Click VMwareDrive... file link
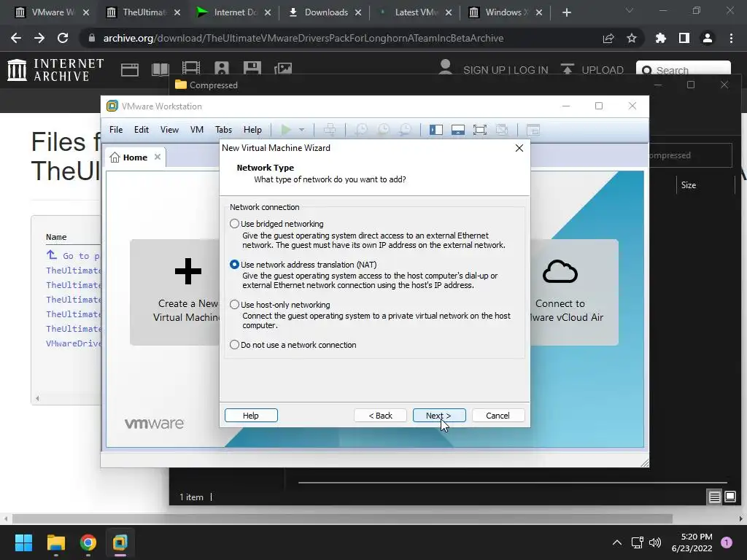Screen dimensions: 747x560 pyautogui.click(x=74, y=343)
